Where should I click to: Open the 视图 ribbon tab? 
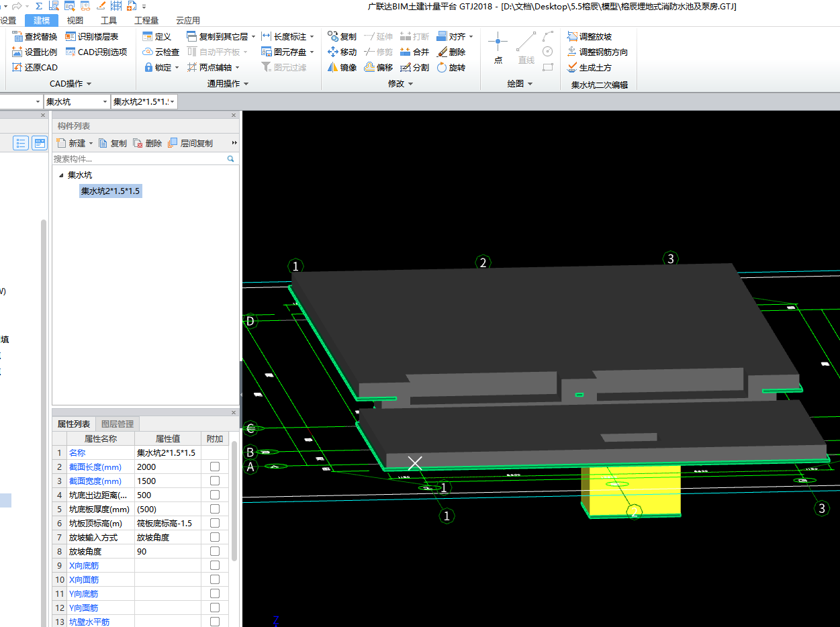pos(75,21)
